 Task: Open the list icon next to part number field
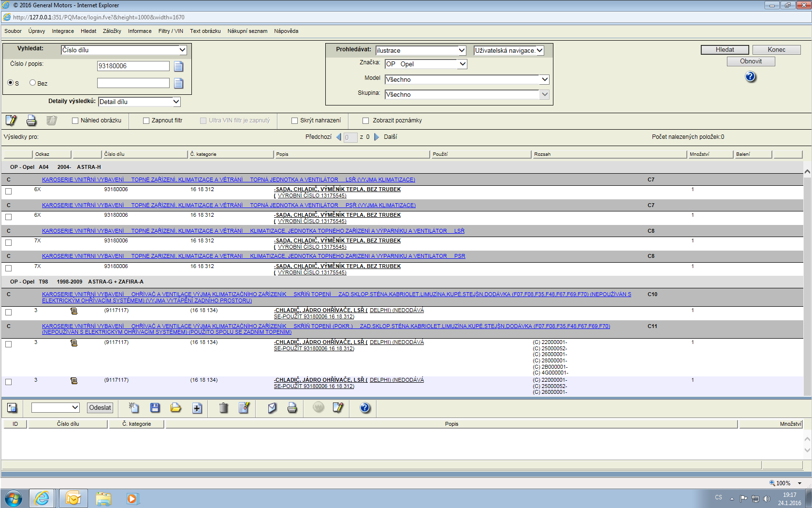click(x=178, y=66)
